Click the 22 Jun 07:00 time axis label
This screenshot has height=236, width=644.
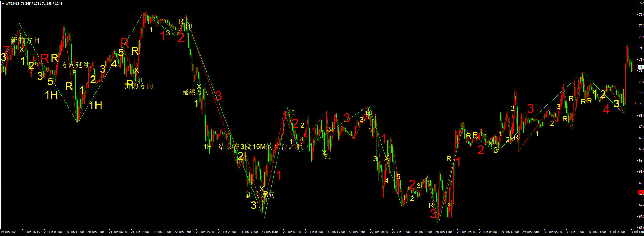184,232
